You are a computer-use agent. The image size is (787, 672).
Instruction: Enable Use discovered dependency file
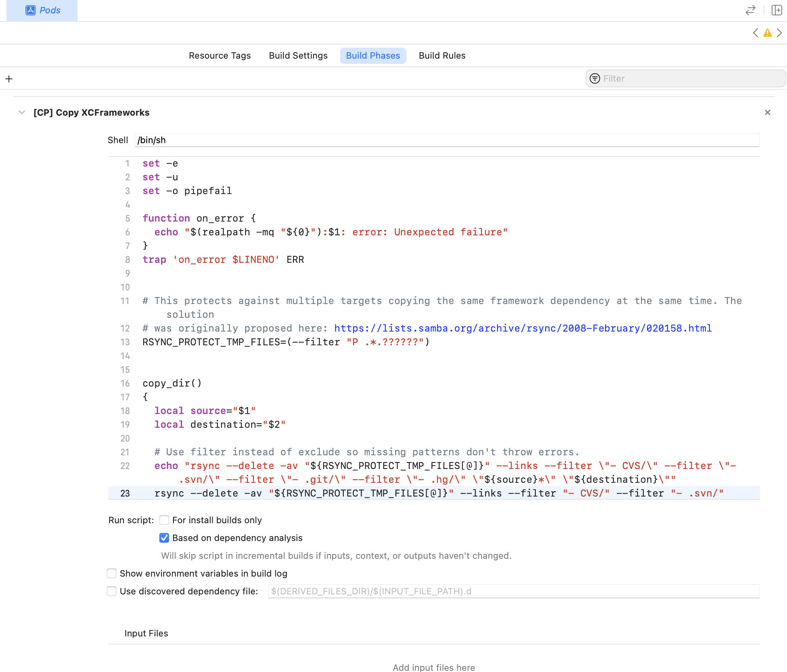coord(112,591)
